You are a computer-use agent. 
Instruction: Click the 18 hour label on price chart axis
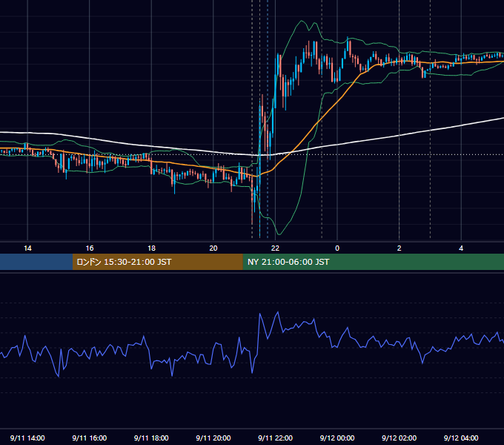[151, 248]
